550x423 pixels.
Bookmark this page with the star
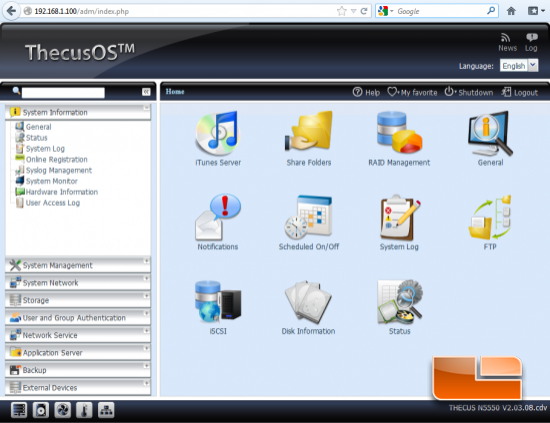point(342,11)
